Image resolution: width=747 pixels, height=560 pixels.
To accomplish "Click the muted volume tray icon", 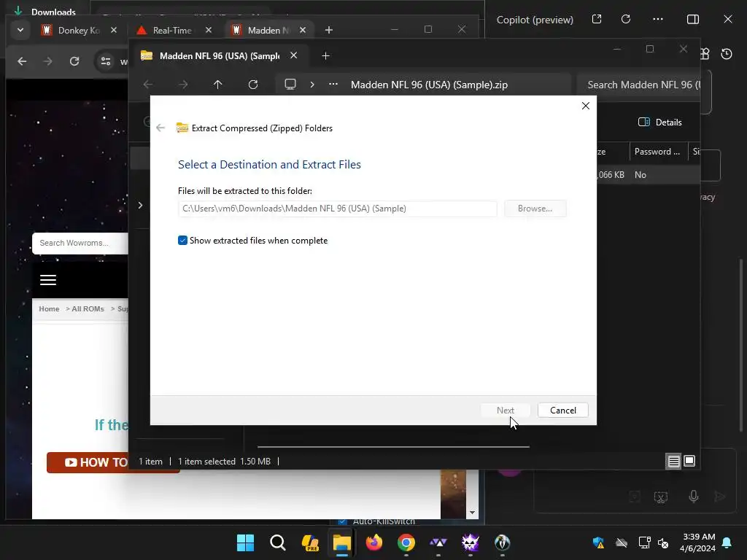I will click(x=662, y=542).
